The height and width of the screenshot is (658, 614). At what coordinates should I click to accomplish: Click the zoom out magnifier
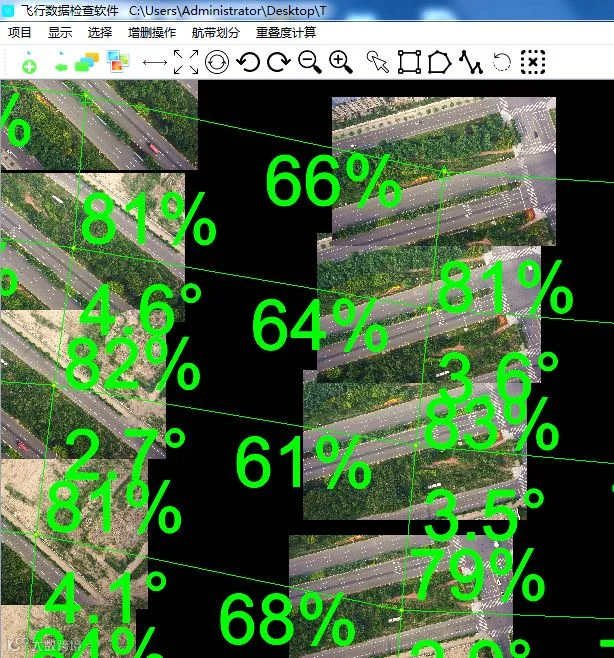[x=310, y=62]
